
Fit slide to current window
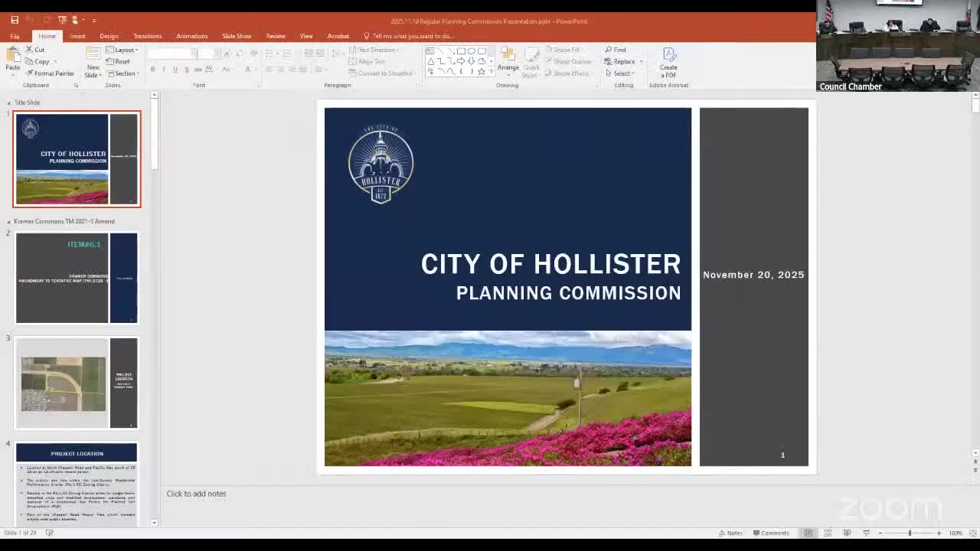click(x=972, y=533)
